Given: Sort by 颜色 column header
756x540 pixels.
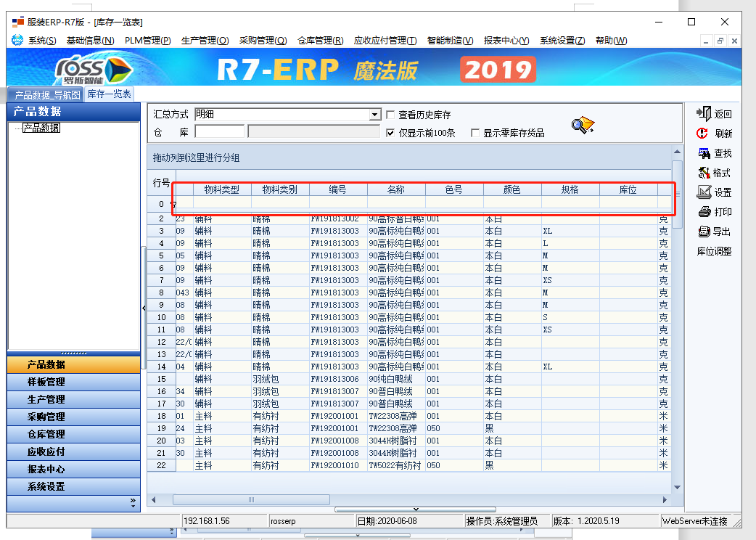Looking at the screenshot, I should (x=512, y=189).
